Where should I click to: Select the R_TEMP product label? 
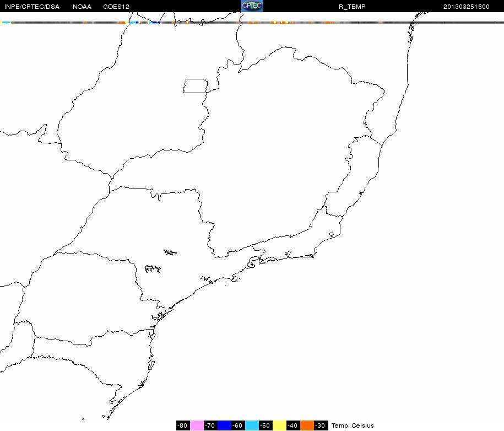pos(352,7)
